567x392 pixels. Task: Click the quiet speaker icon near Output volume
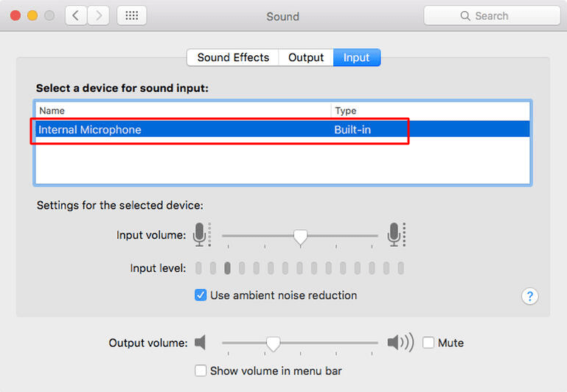click(201, 343)
